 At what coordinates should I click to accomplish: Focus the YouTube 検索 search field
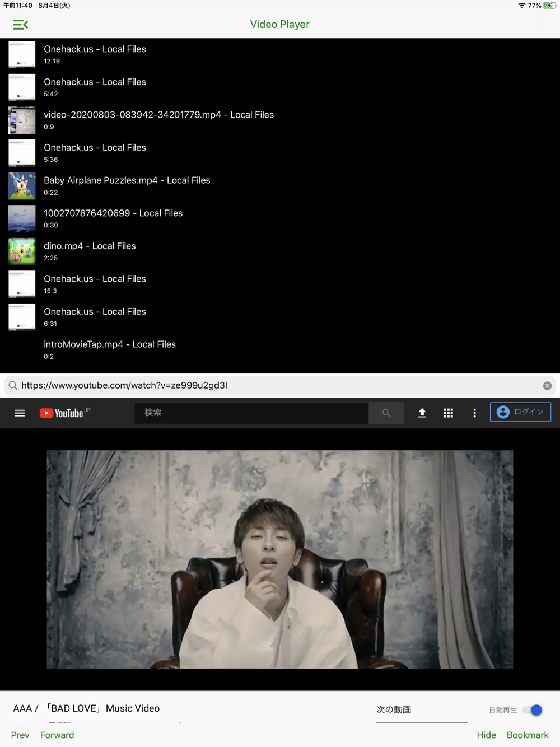point(251,413)
